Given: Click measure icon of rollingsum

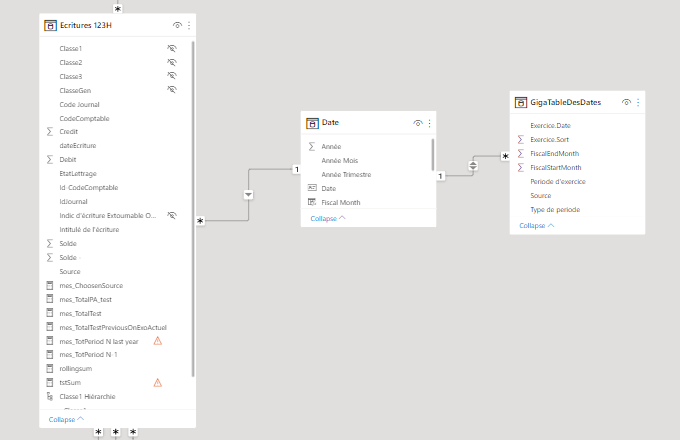Looking at the screenshot, I should pos(50,368).
